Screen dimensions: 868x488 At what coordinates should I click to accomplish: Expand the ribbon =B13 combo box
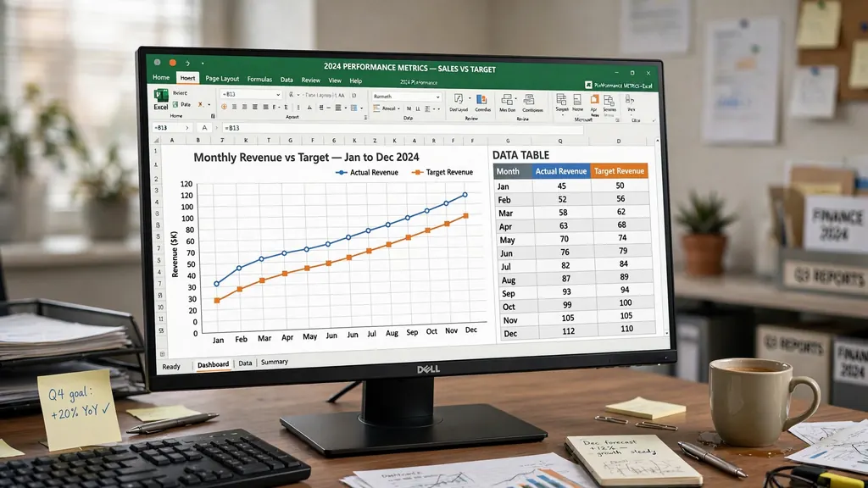[278, 95]
